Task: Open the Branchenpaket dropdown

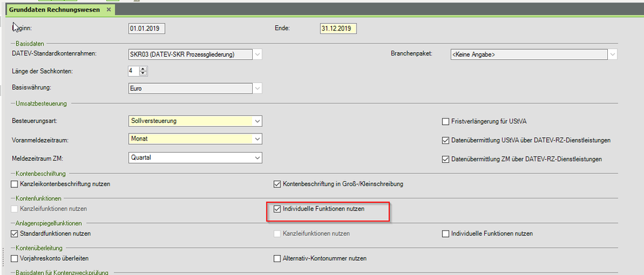Action: point(612,54)
